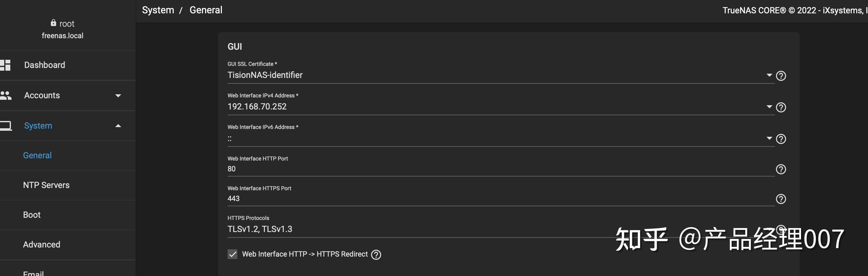
Task: Open help for Web Interface HTTP Port
Action: click(781, 169)
